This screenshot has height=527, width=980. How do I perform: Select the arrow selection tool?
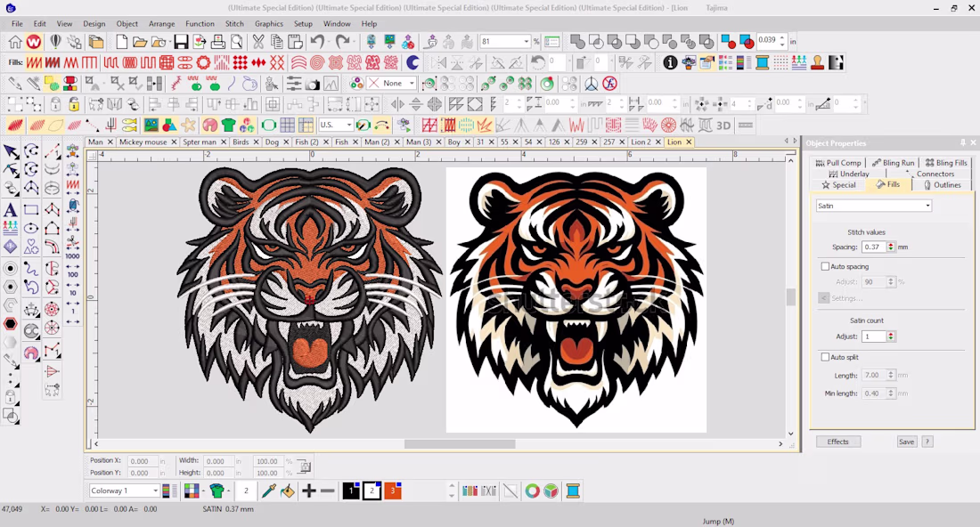coord(11,151)
